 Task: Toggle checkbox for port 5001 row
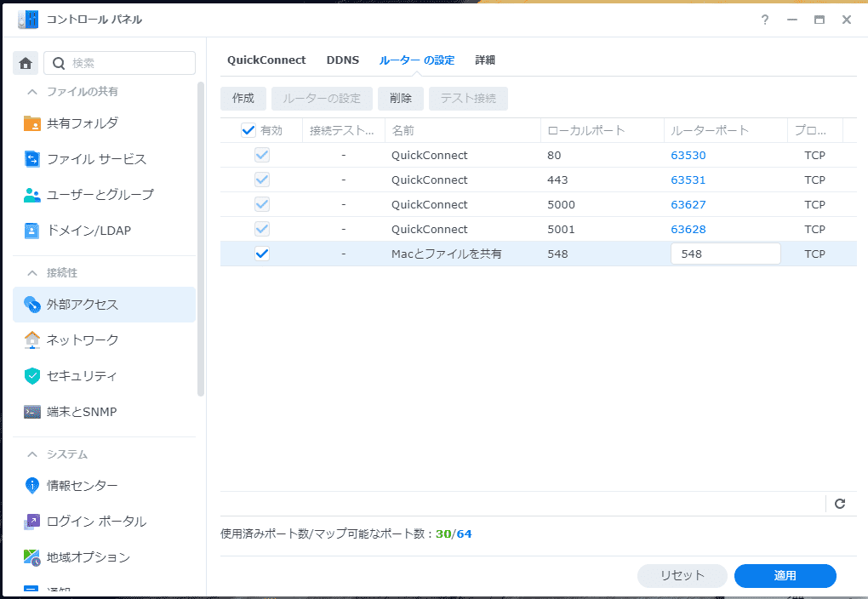pyautogui.click(x=262, y=229)
